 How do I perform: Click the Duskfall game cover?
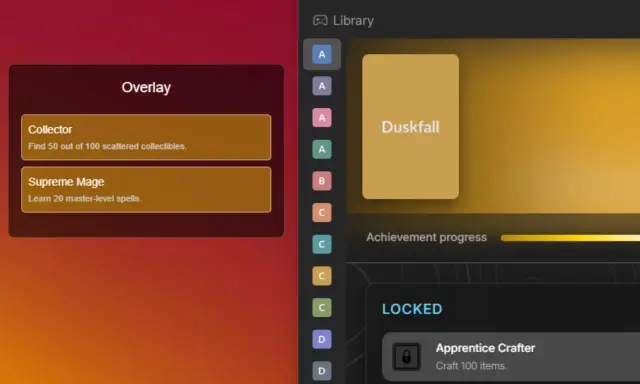click(410, 127)
